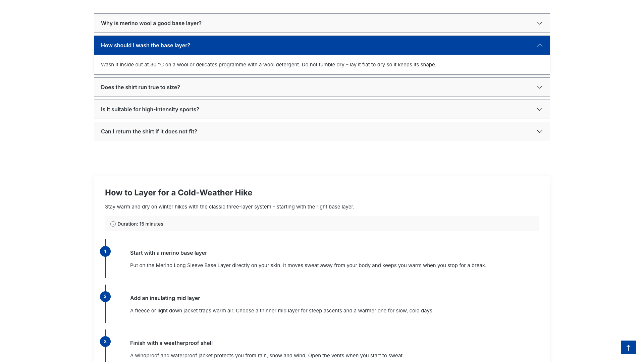Open 'Does the shirt run true to size?'
The image size is (644, 362).
pos(322,87)
